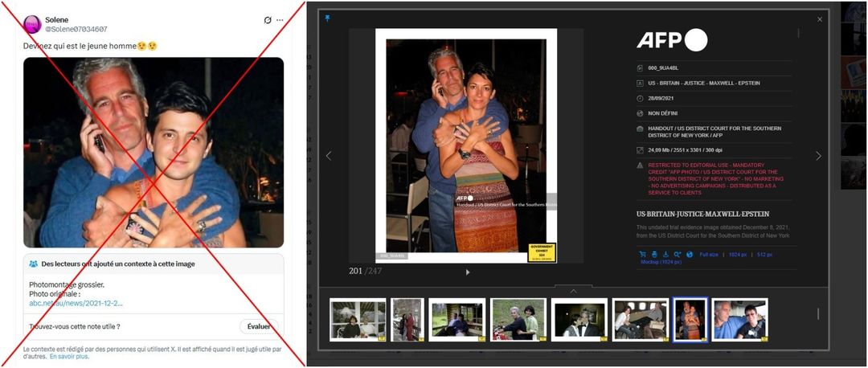Start the slideshow with the play button

468,272
